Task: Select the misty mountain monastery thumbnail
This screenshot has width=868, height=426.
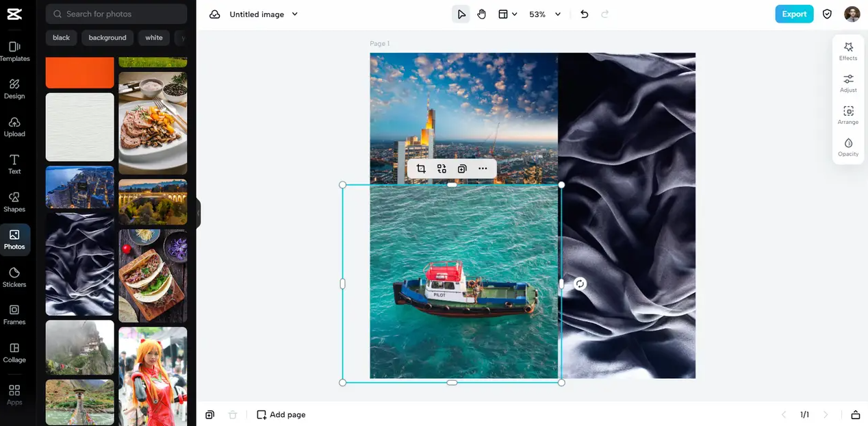Action: (80, 348)
